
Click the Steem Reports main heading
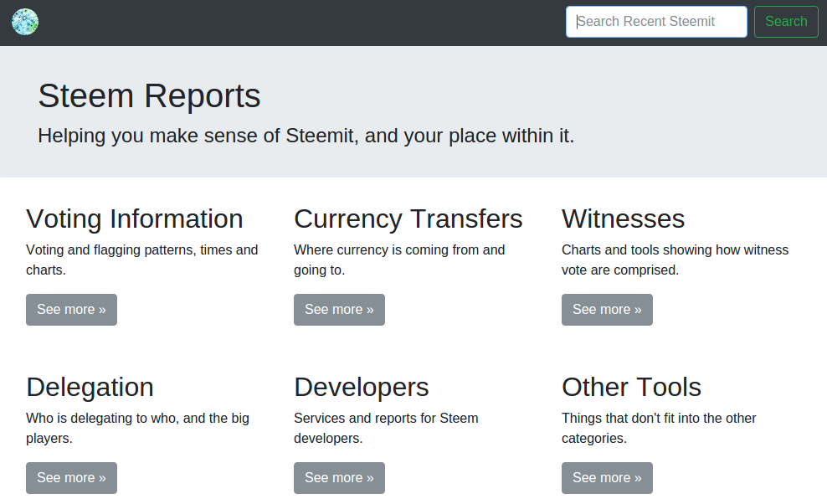(149, 96)
